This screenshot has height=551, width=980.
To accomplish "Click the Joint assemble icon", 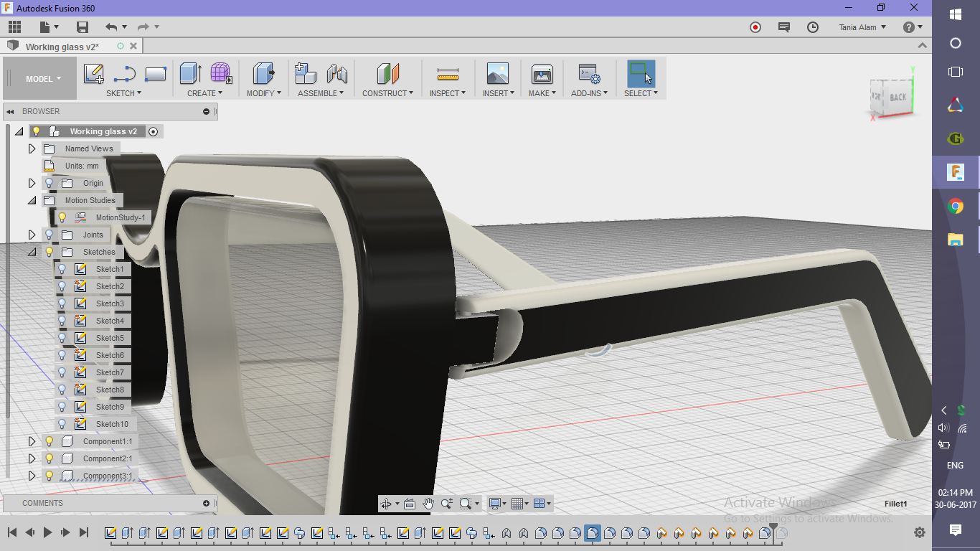I will coord(336,74).
